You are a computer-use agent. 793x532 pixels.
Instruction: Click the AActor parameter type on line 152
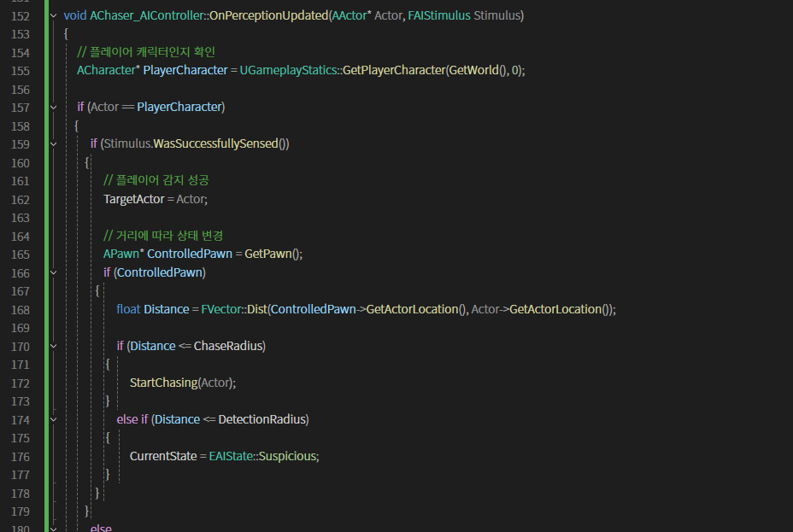pyautogui.click(x=350, y=15)
